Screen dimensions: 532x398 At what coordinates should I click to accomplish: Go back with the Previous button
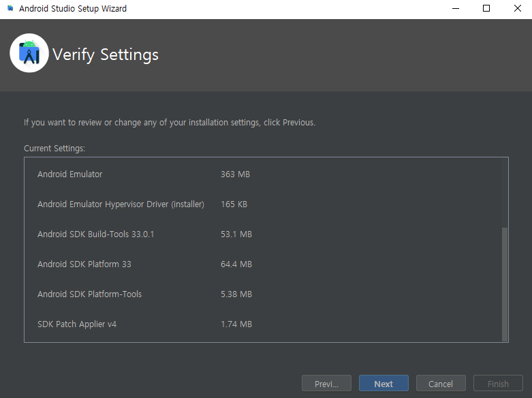click(326, 384)
